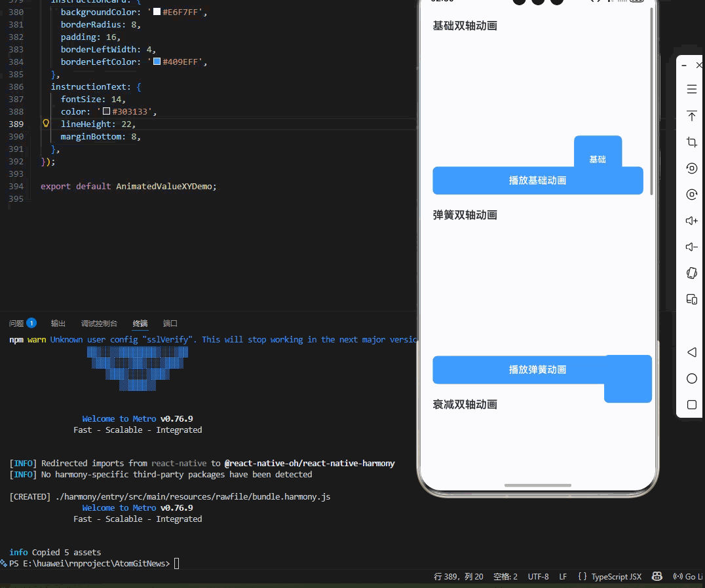Open the #409EFF color swatch picker
This screenshot has height=588, width=705.
click(157, 62)
